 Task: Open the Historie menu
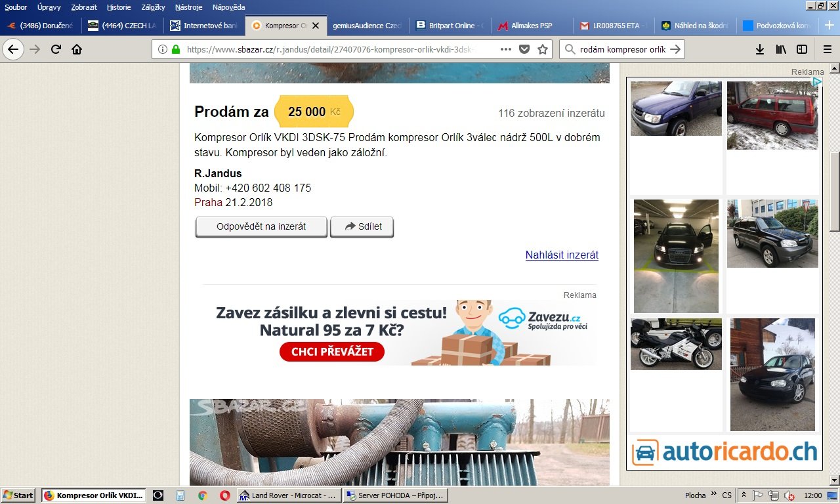(119, 7)
